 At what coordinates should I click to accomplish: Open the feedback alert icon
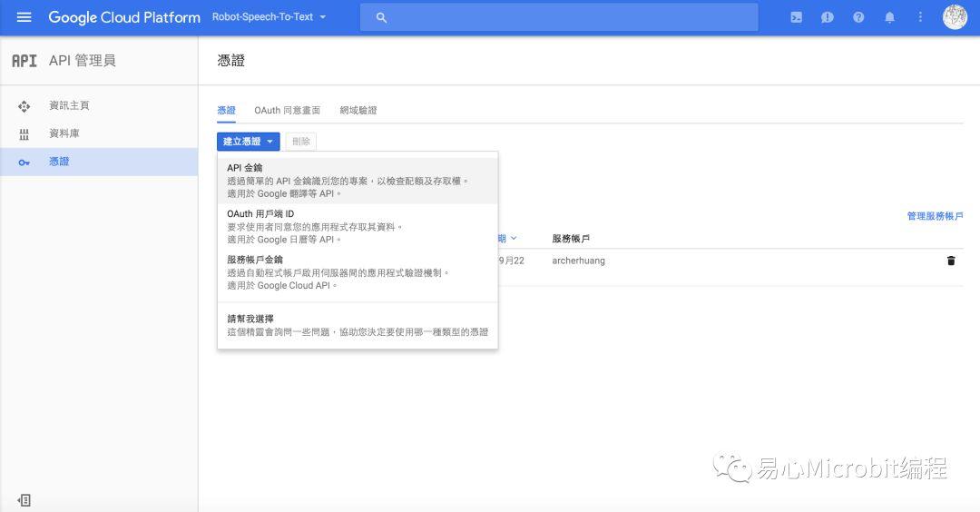click(x=828, y=17)
